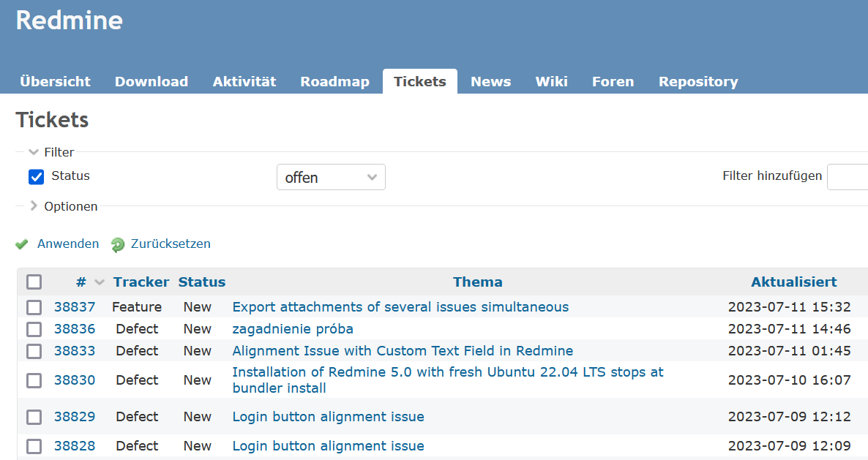This screenshot has height=460, width=868.
Task: Open ticket number 38836
Action: pos(74,329)
